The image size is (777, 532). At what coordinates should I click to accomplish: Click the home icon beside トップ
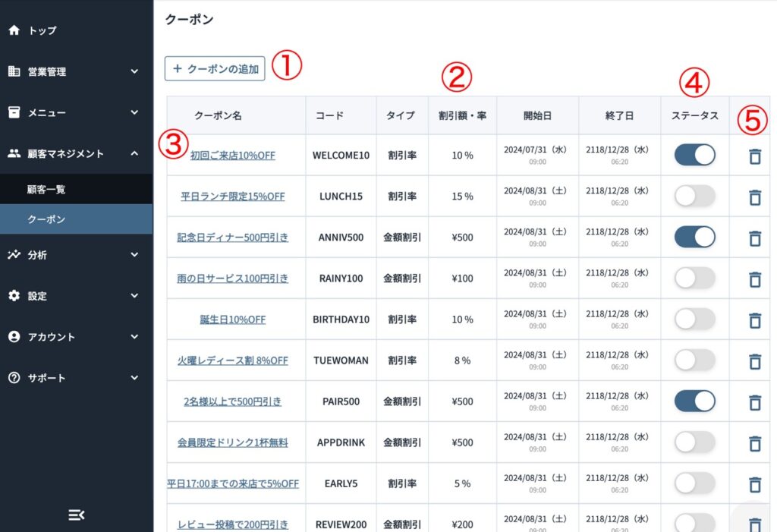pyautogui.click(x=14, y=30)
